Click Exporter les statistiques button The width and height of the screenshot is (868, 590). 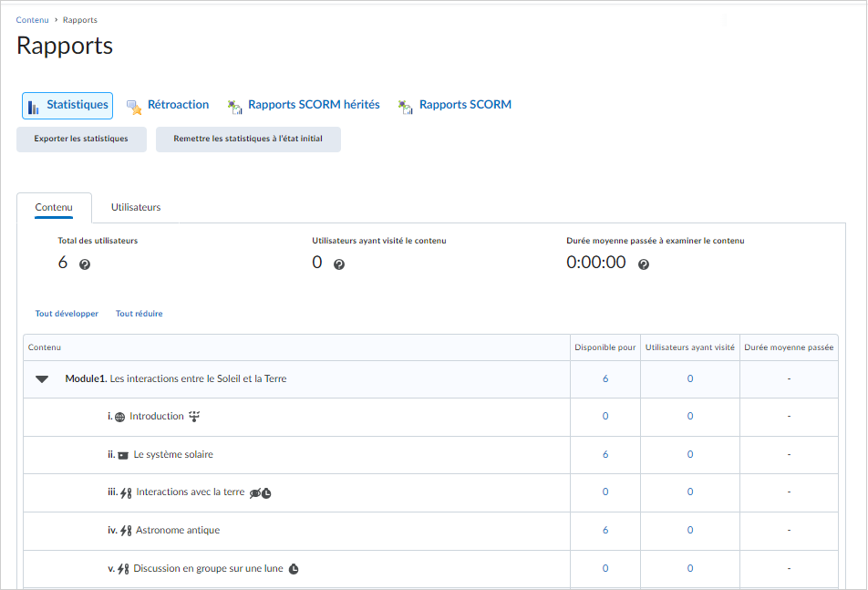tap(81, 139)
